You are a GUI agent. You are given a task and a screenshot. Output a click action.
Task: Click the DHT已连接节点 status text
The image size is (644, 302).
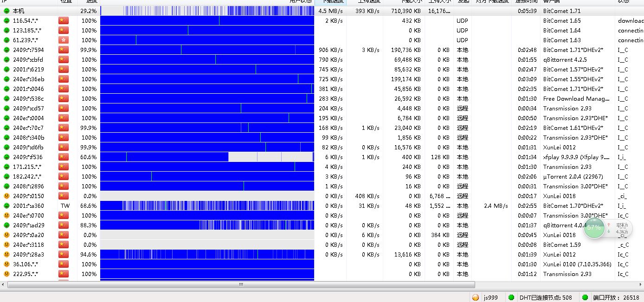(x=546, y=297)
